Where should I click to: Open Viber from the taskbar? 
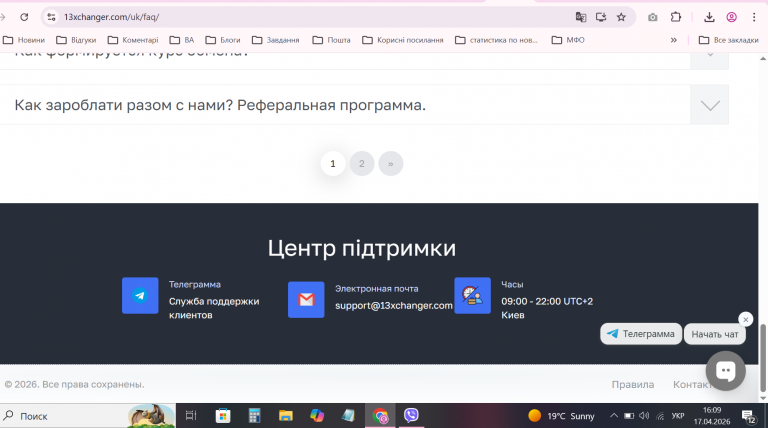(x=411, y=416)
